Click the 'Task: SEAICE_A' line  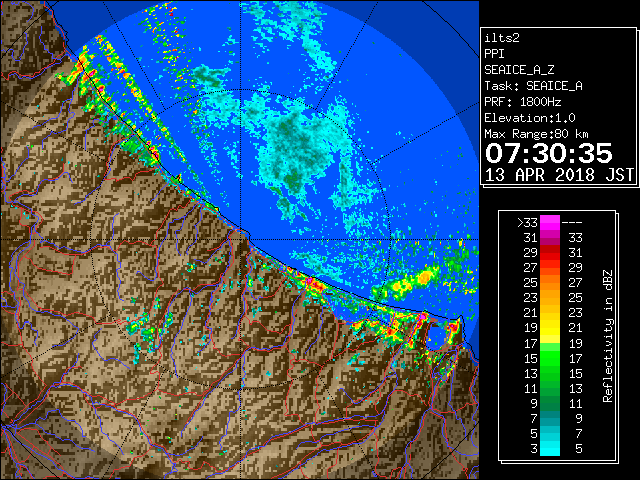pyautogui.click(x=533, y=86)
